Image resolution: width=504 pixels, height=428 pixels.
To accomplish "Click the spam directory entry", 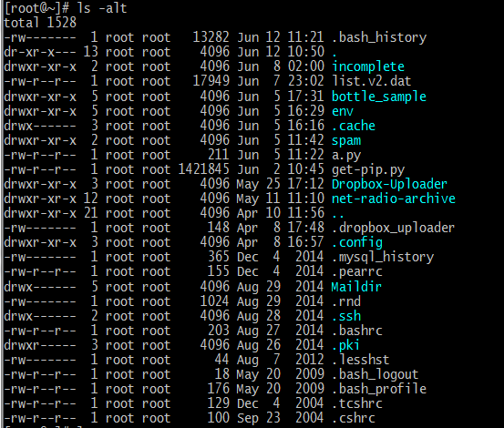I will [346, 140].
